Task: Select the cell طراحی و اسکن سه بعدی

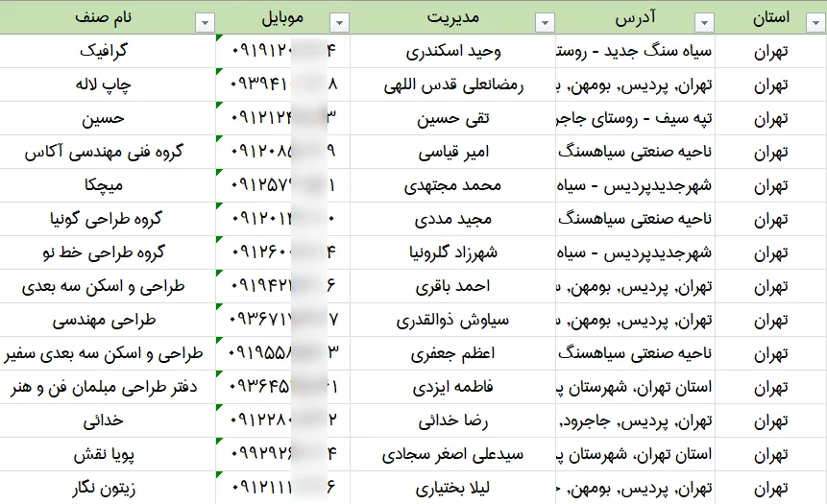Action: pyautogui.click(x=108, y=286)
